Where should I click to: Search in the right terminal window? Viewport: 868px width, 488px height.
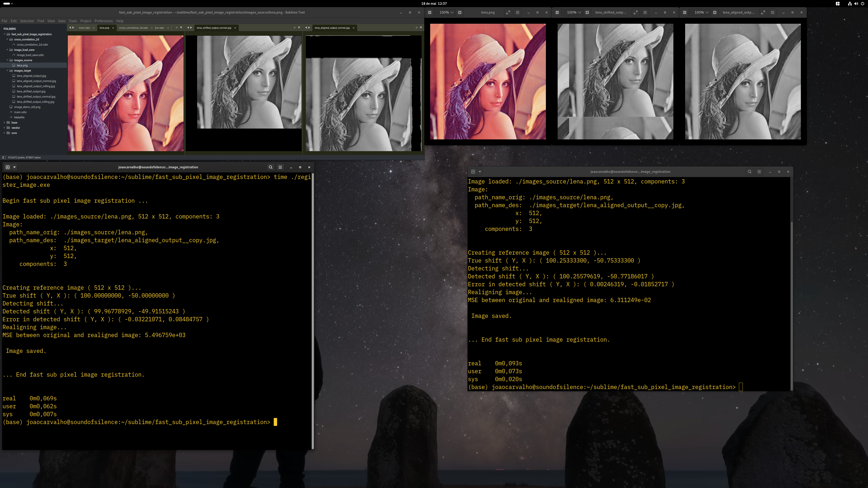click(750, 172)
